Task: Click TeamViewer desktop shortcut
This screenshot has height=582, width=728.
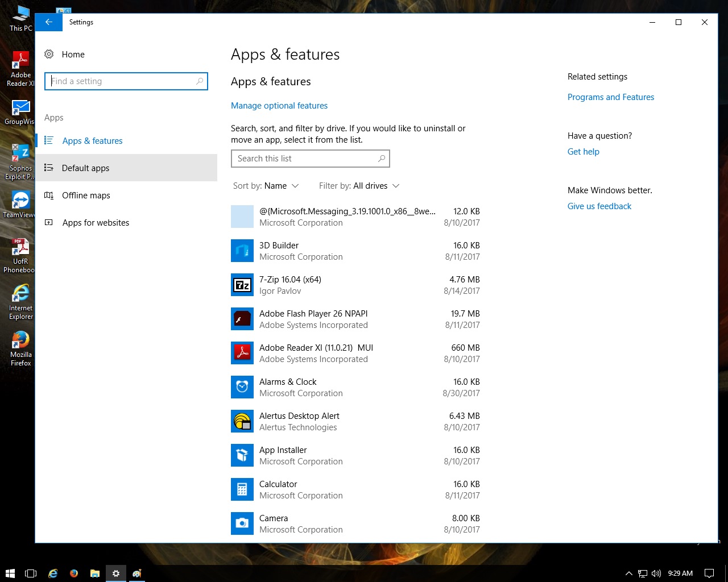Action: (19, 205)
